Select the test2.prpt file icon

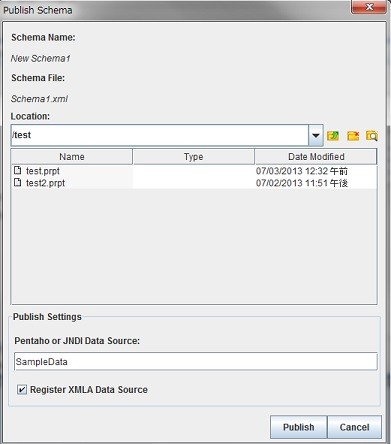(x=18, y=182)
